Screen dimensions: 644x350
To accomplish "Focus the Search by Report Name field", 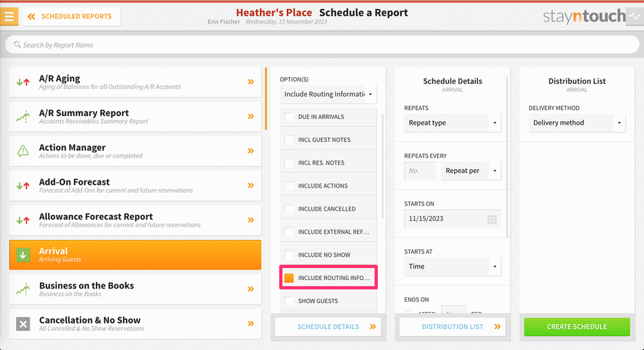I will tap(322, 45).
